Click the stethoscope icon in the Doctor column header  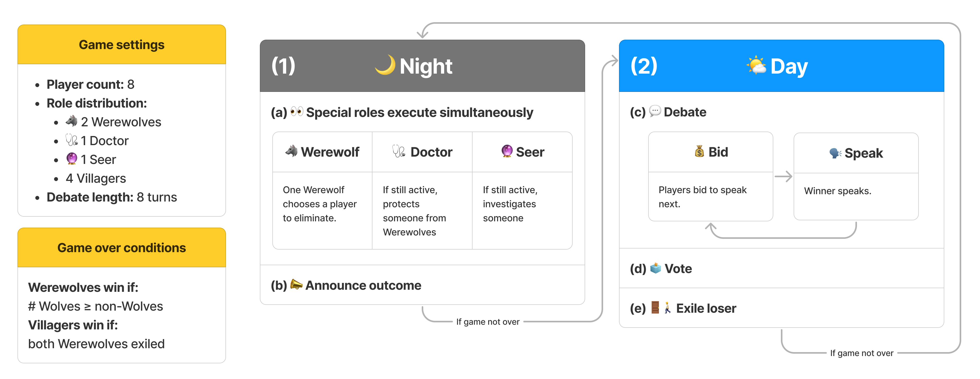[x=399, y=151]
